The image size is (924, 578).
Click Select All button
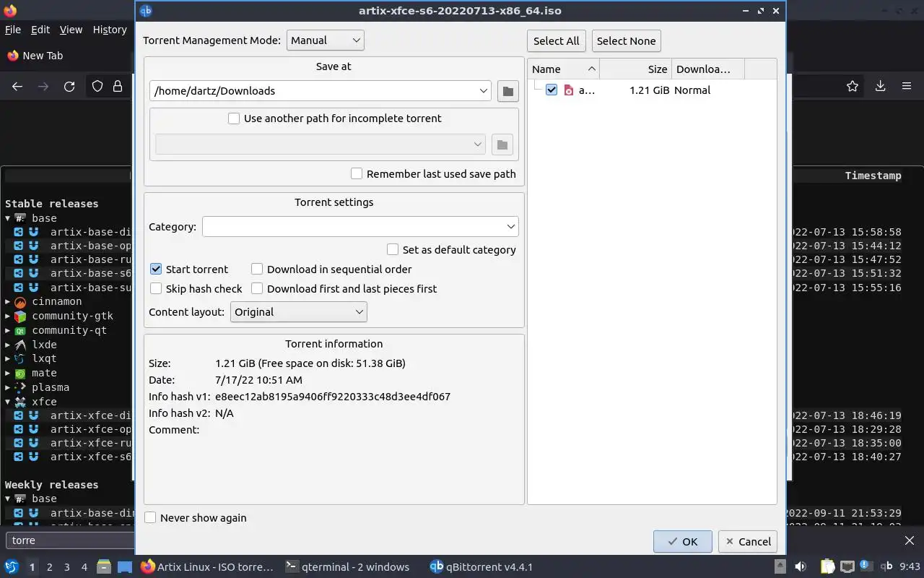tap(557, 40)
